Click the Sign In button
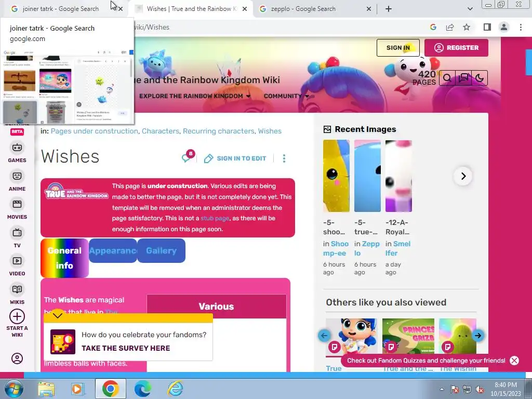 point(398,48)
